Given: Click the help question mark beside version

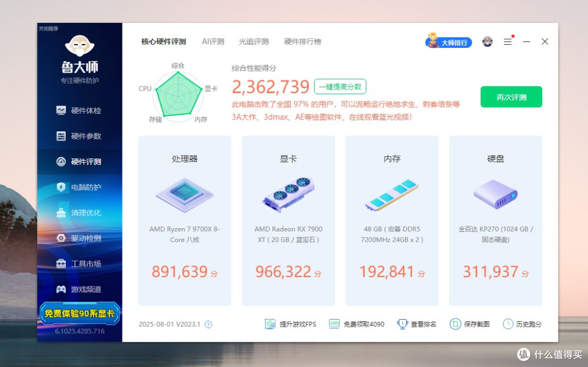Looking at the screenshot, I should click(x=209, y=325).
